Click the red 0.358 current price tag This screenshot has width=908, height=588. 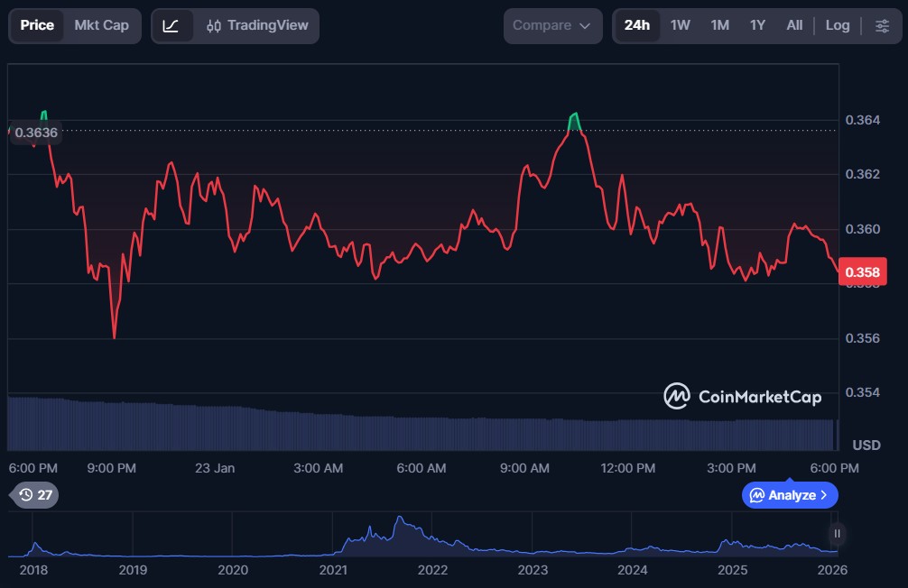[x=862, y=271]
